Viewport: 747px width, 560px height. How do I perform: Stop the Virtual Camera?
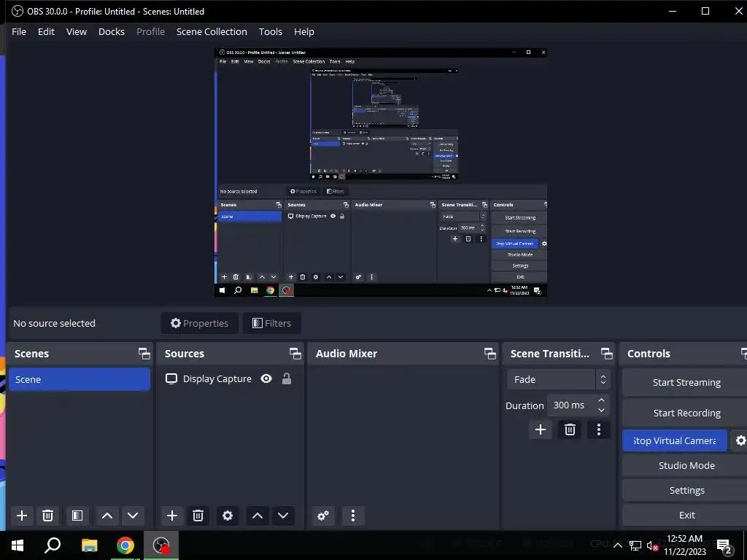pyautogui.click(x=675, y=440)
